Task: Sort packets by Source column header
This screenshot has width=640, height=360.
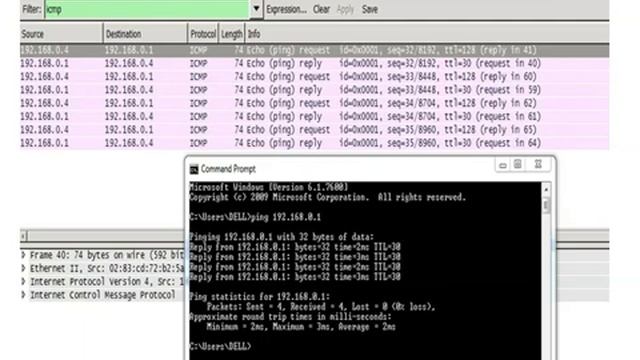Action: click(61, 34)
